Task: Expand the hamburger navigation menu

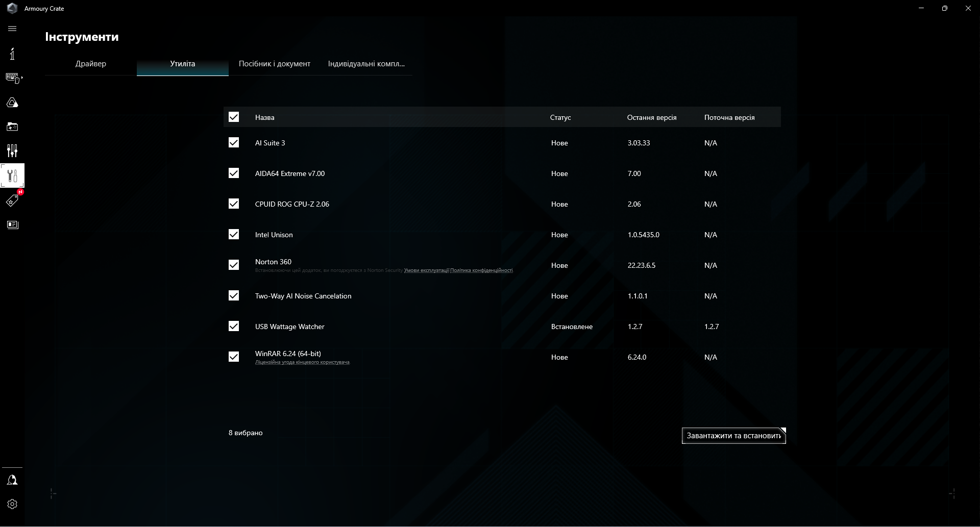Action: (12, 29)
